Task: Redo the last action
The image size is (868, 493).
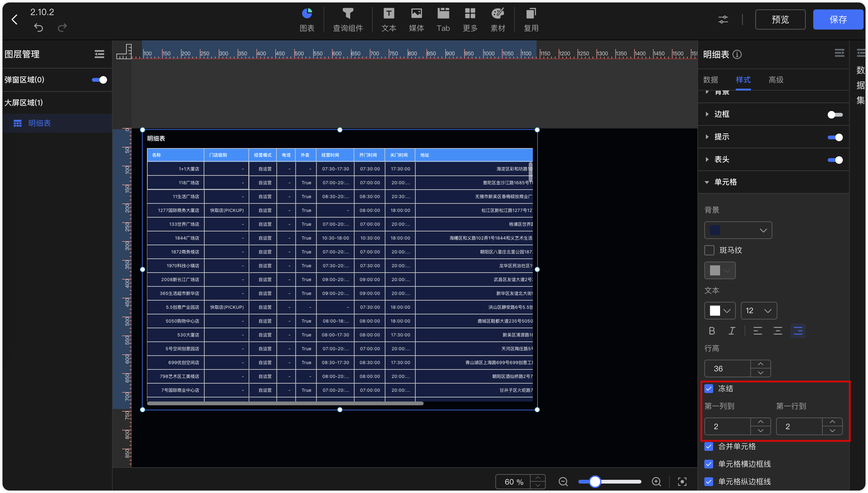Action: 62,27
